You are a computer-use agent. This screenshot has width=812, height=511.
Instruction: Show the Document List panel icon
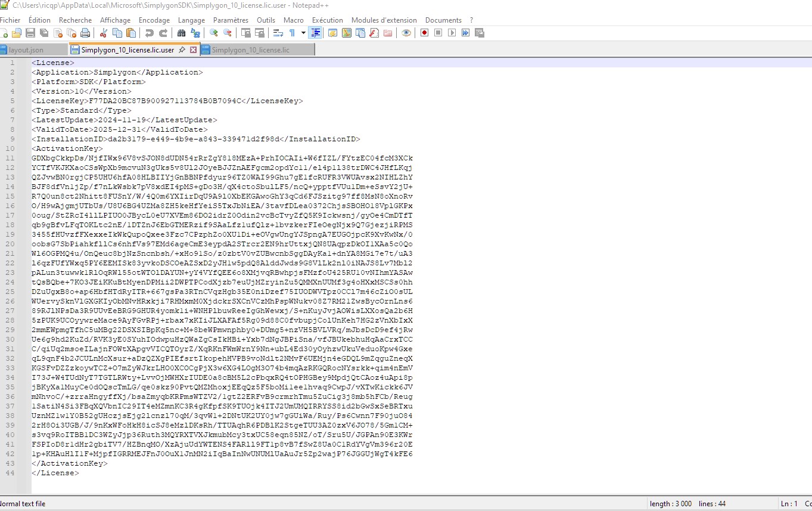click(360, 33)
